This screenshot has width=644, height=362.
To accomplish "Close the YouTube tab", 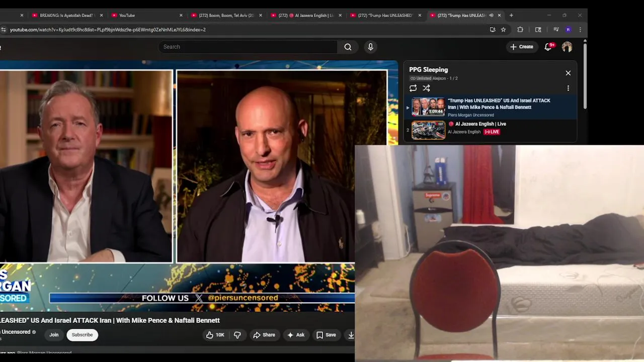I will [181, 15].
